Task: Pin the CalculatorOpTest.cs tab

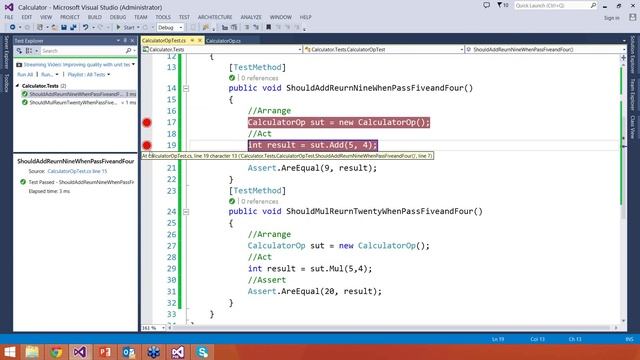Action: [192, 40]
